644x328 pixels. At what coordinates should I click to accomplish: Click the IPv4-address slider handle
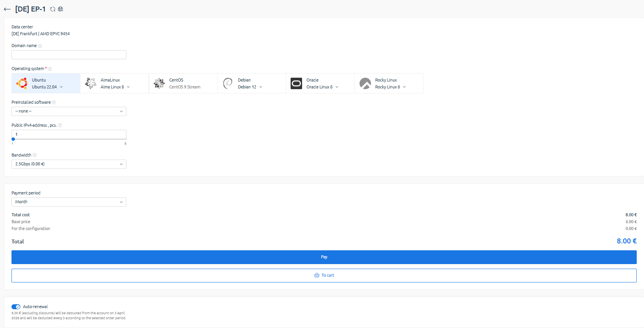(13, 139)
